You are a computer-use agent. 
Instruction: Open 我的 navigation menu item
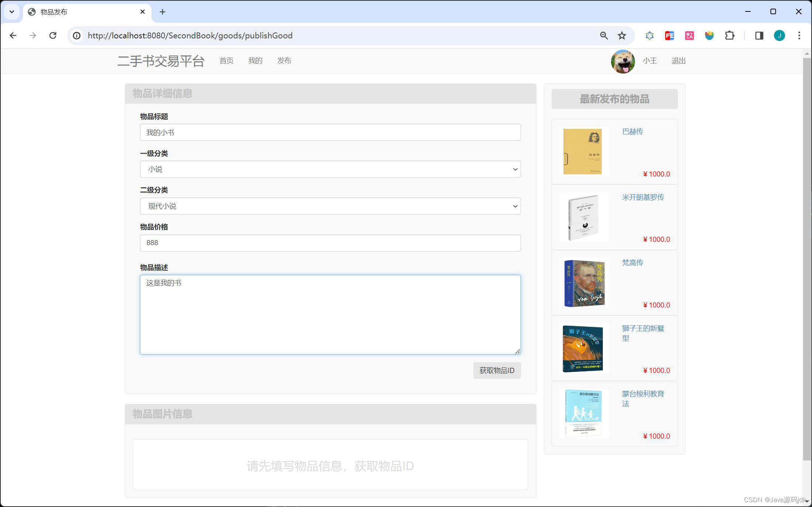[255, 61]
